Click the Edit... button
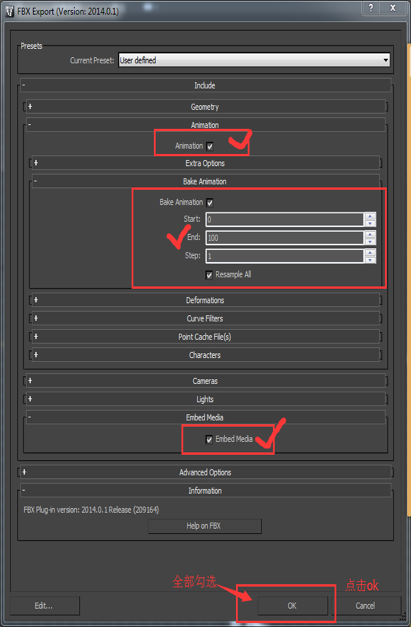 [x=44, y=605]
